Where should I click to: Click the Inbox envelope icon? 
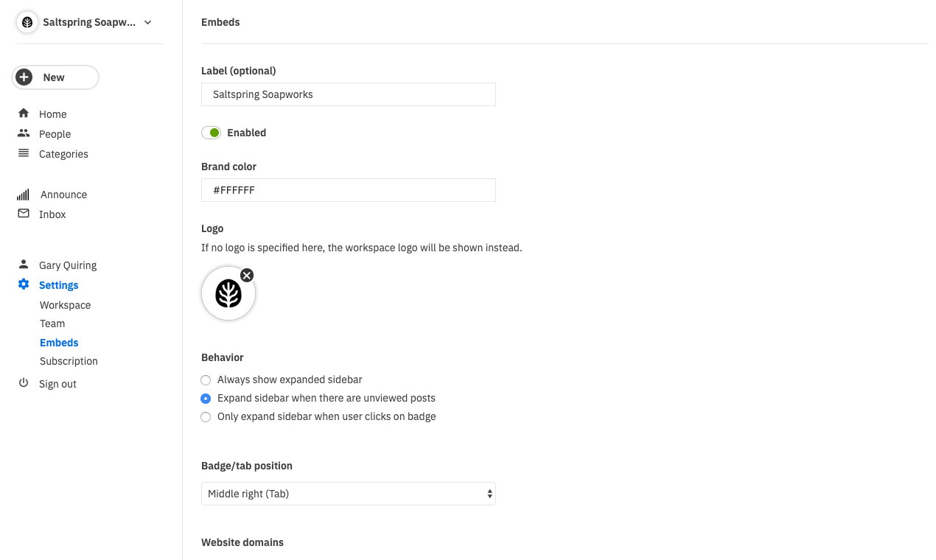pyautogui.click(x=24, y=214)
